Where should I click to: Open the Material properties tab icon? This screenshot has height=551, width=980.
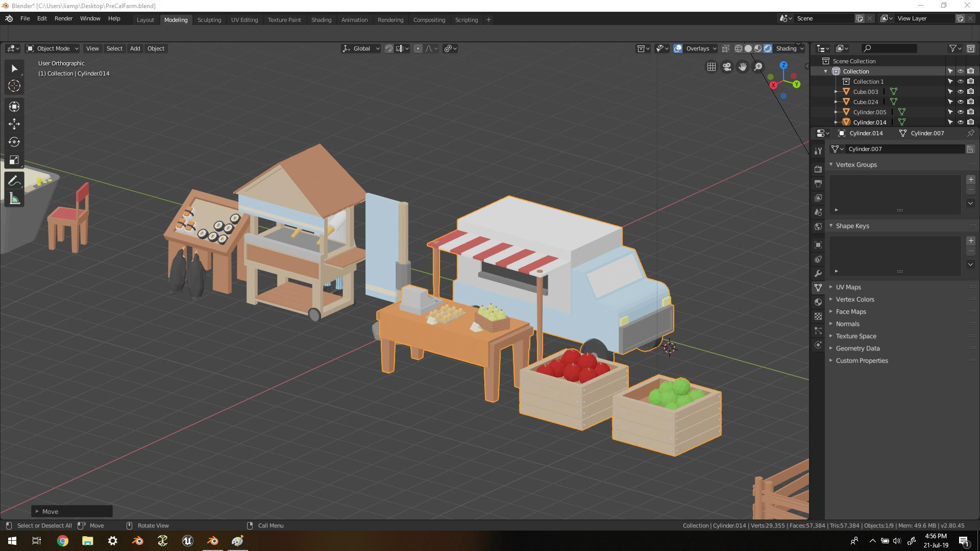pyautogui.click(x=818, y=302)
